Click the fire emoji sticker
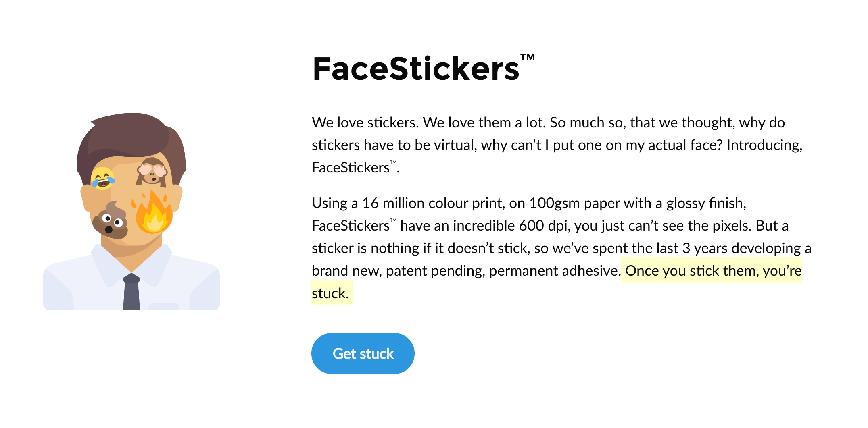The height and width of the screenshot is (428, 868). click(x=154, y=214)
